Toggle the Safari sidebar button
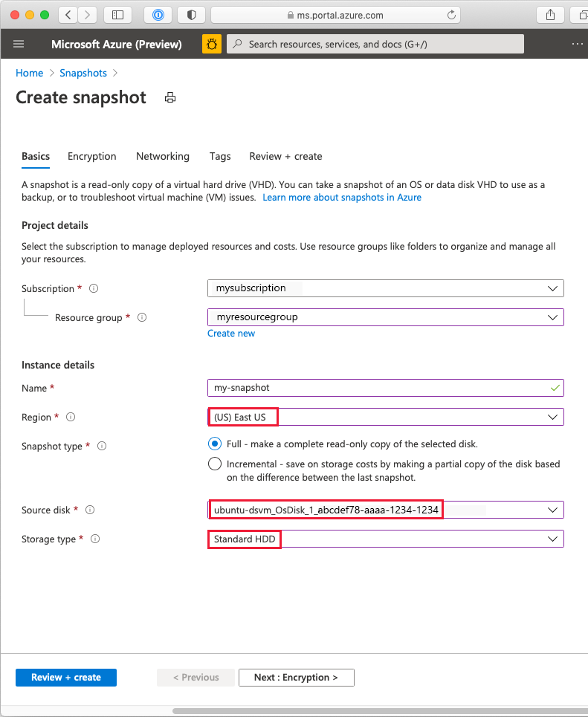Viewport: 588px width, 717px height. [x=118, y=15]
